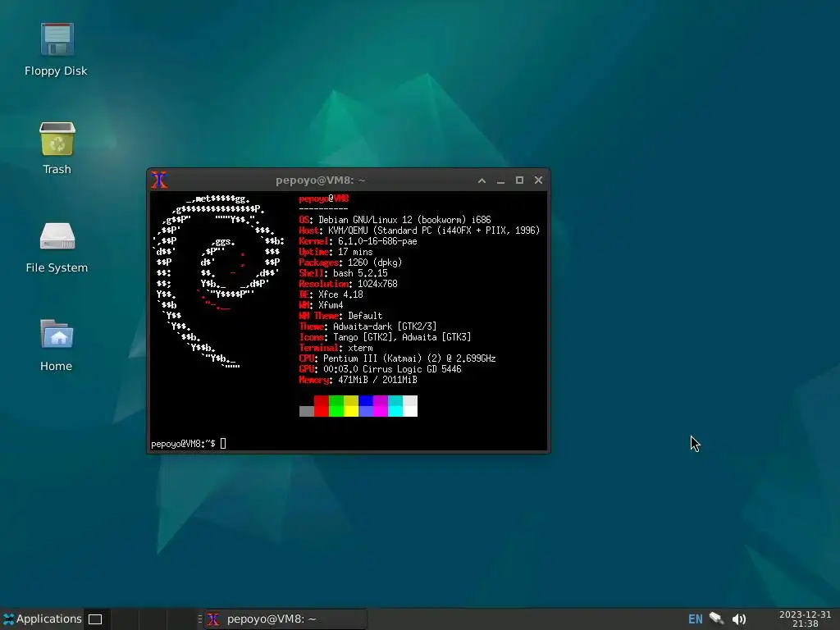
Task: Click the yellow color block in terminal palette
Action: point(351,406)
